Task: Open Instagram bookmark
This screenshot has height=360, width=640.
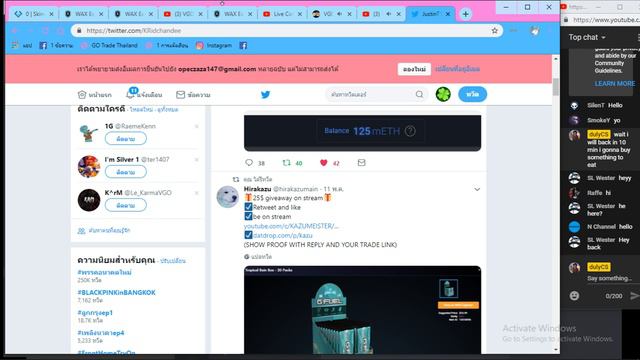Action: click(x=214, y=45)
